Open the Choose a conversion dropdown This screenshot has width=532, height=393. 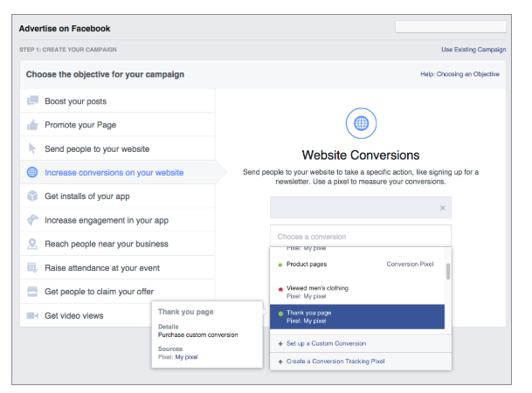(x=360, y=237)
